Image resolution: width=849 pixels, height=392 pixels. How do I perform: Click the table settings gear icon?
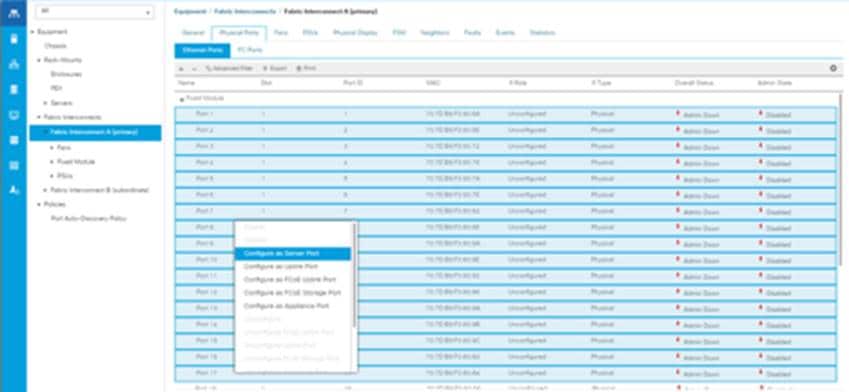tap(833, 68)
